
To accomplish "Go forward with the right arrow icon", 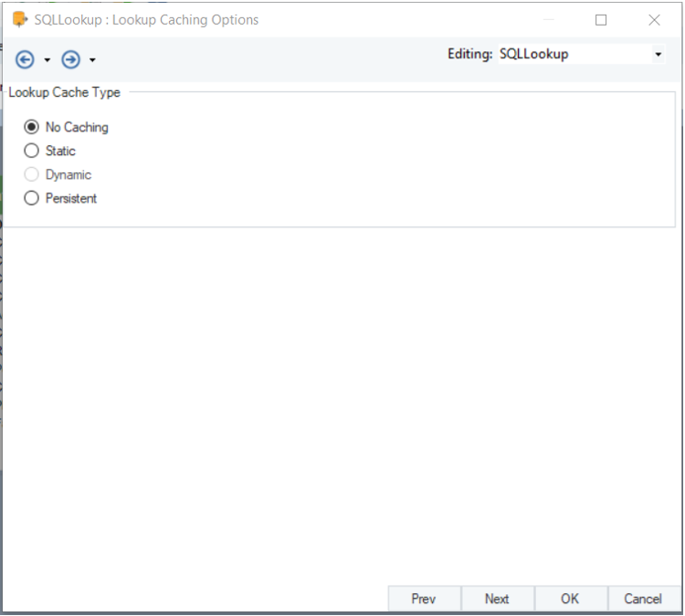I will [70, 59].
